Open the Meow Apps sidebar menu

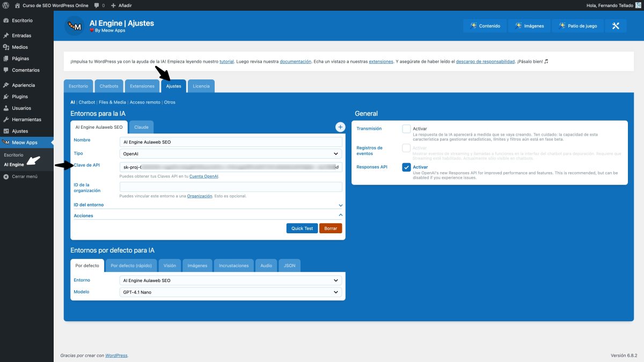[x=25, y=142]
